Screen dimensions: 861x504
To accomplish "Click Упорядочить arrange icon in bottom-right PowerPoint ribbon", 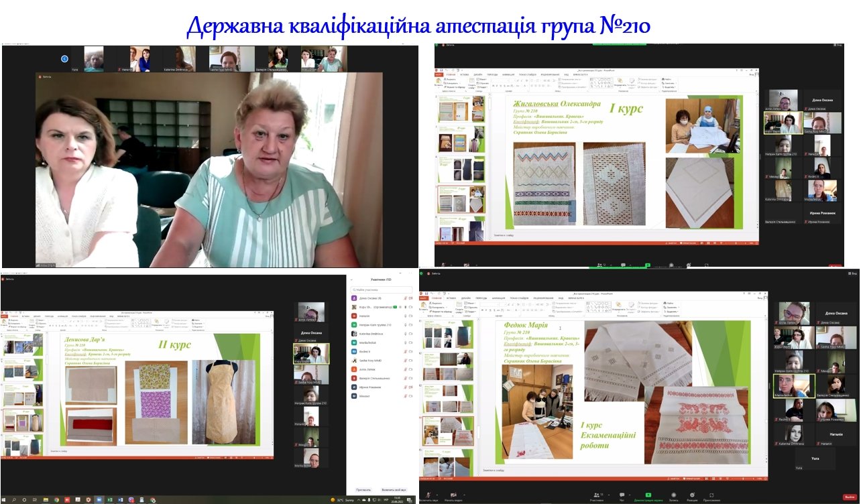I will [x=618, y=306].
